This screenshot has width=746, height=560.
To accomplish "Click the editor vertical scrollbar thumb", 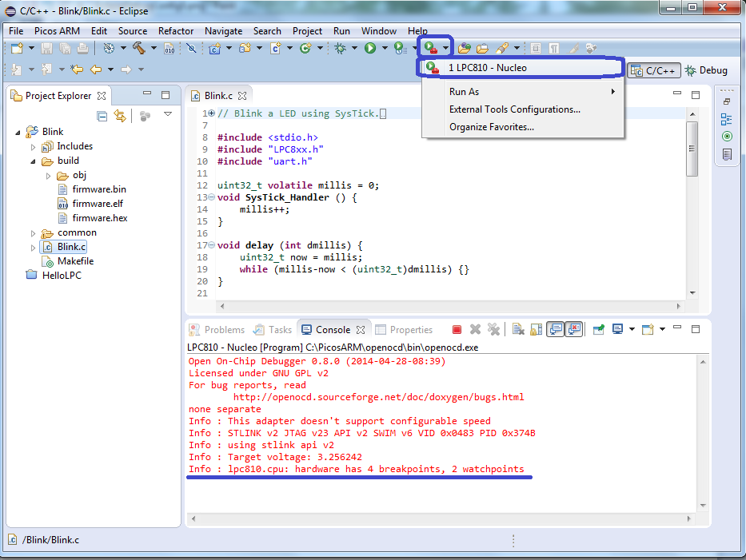I will click(692, 149).
